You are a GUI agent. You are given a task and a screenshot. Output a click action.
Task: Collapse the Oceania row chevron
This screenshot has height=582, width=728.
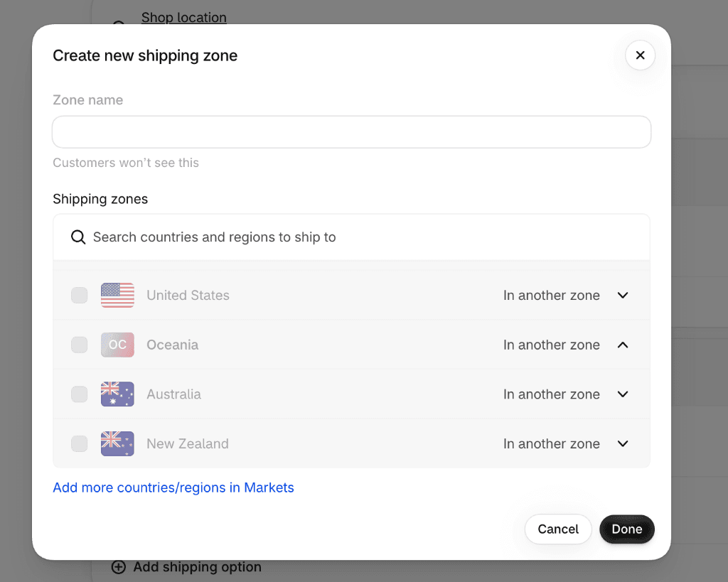pyautogui.click(x=623, y=345)
